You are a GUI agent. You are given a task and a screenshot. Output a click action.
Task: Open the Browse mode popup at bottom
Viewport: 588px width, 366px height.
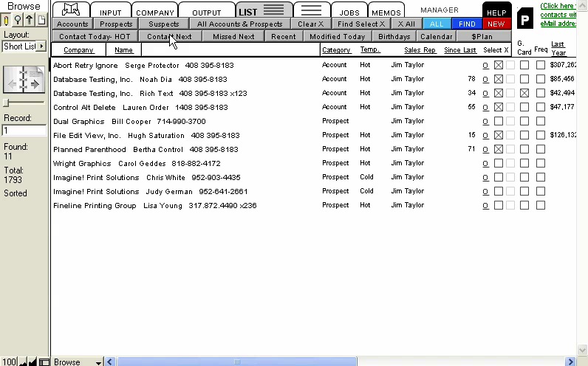click(x=77, y=362)
